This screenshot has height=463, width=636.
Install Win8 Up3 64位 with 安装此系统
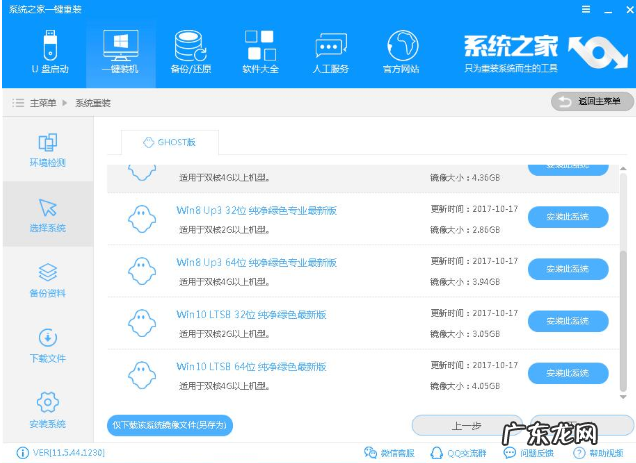coord(568,269)
